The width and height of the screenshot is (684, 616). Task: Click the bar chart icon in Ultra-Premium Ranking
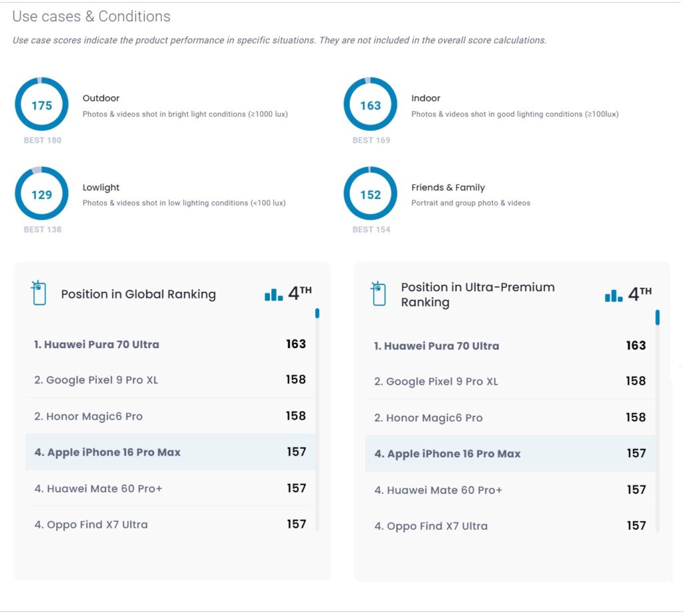pos(613,295)
